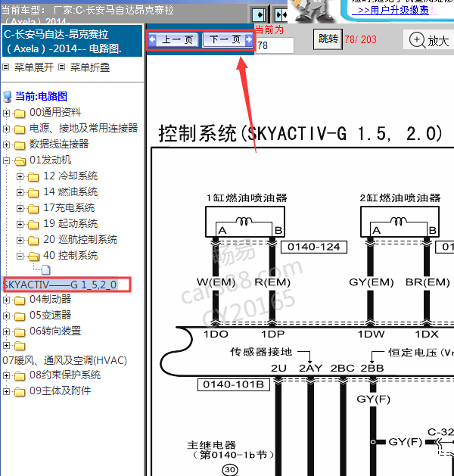The image size is (454, 476).
Task: Expand the 08约束保护系统 node
Action: tap(6, 375)
